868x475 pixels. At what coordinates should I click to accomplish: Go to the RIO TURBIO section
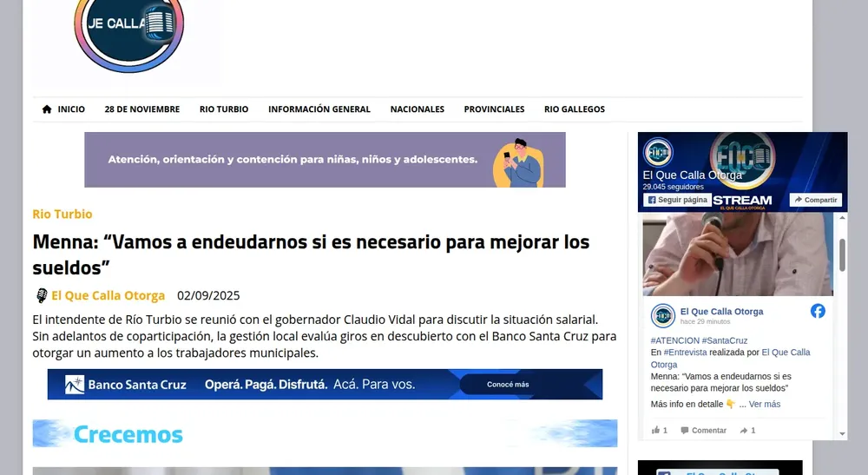pyautogui.click(x=224, y=109)
